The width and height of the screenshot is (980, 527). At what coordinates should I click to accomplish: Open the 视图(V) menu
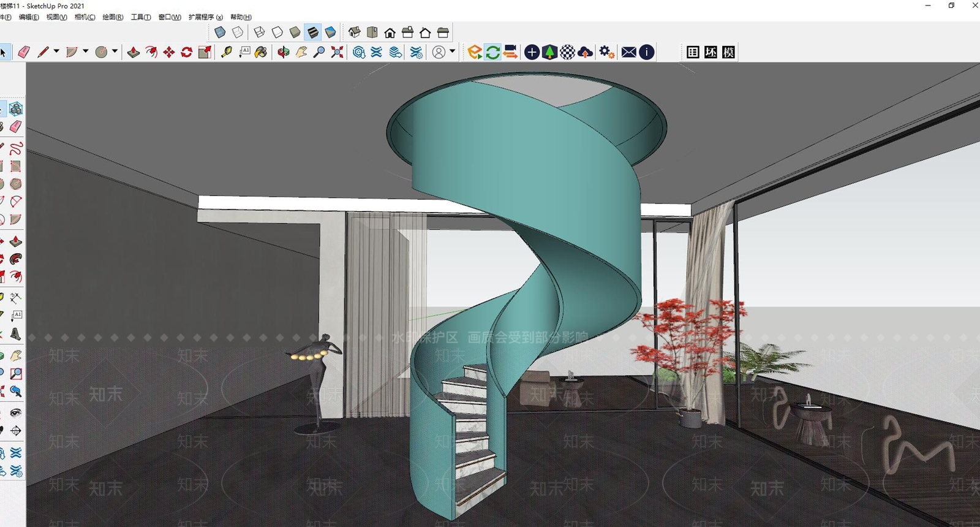click(56, 17)
